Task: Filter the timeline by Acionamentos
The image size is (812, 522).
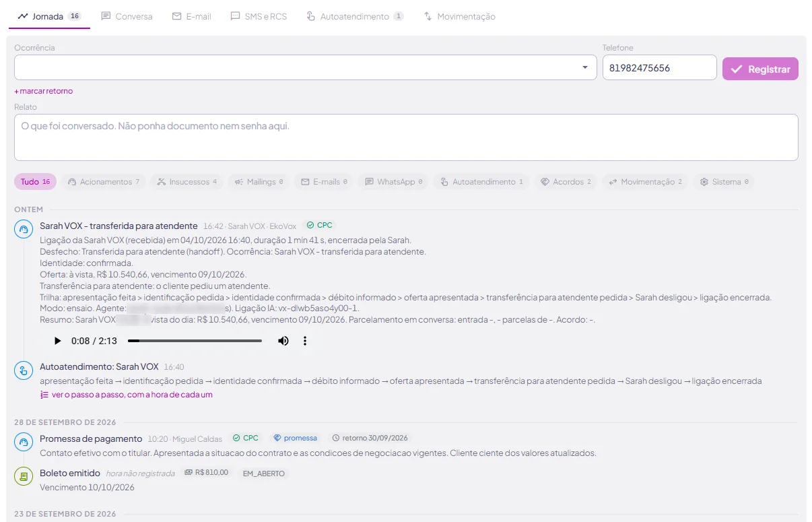Action: (104, 182)
